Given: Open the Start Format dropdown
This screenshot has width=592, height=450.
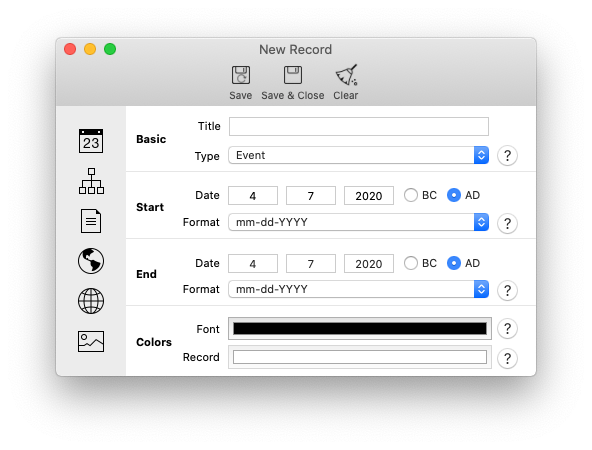Looking at the screenshot, I should [x=359, y=222].
